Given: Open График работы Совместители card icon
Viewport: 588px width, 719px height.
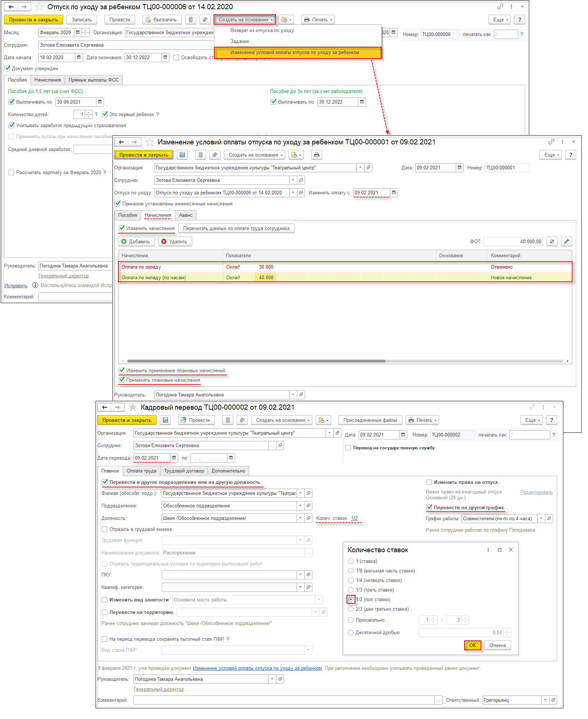Looking at the screenshot, I should 549,518.
